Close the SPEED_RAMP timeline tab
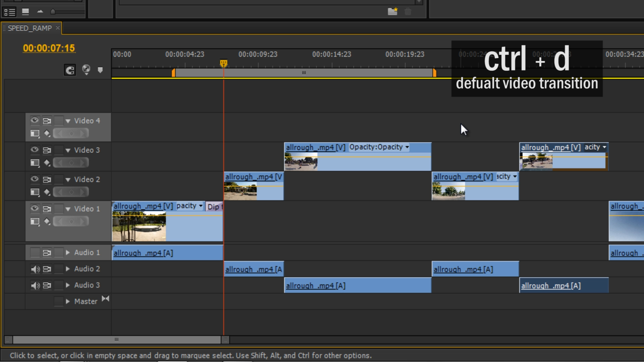This screenshot has height=362, width=644. click(x=57, y=28)
